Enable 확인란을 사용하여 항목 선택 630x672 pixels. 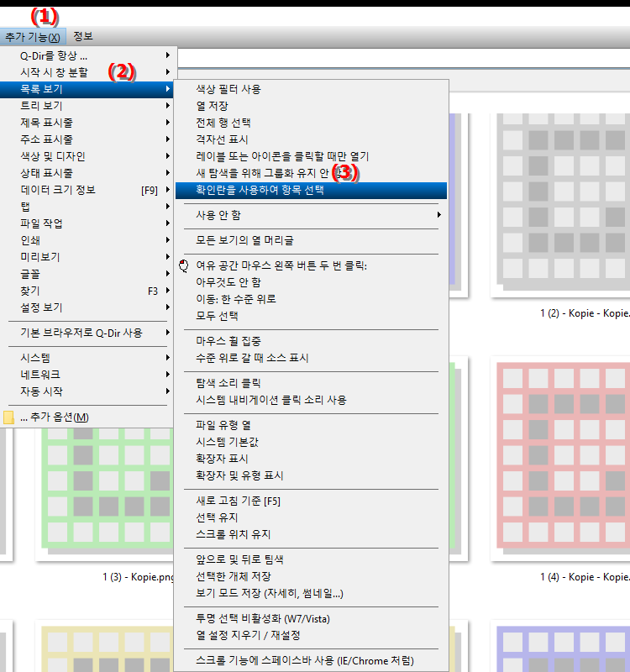[311, 191]
